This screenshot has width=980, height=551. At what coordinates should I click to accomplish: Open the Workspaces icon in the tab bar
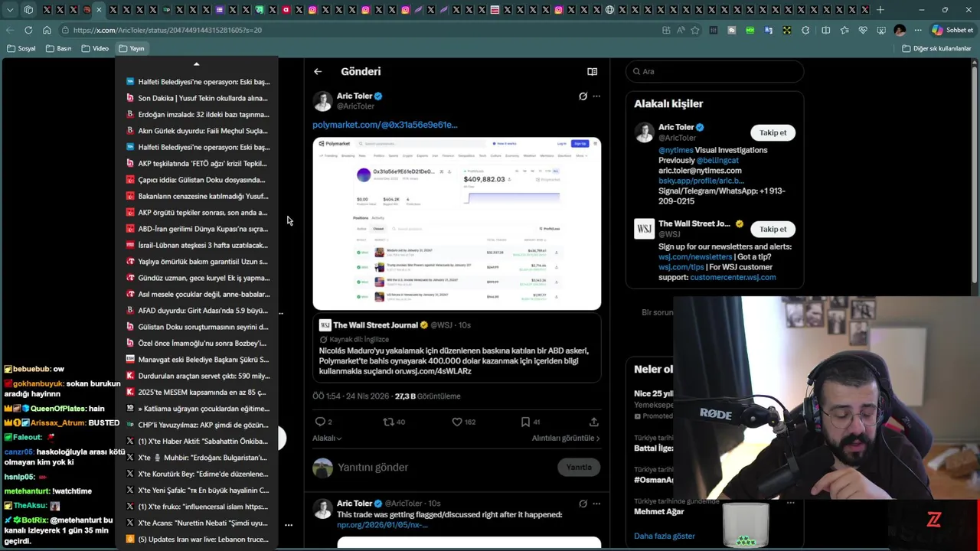pyautogui.click(x=28, y=10)
